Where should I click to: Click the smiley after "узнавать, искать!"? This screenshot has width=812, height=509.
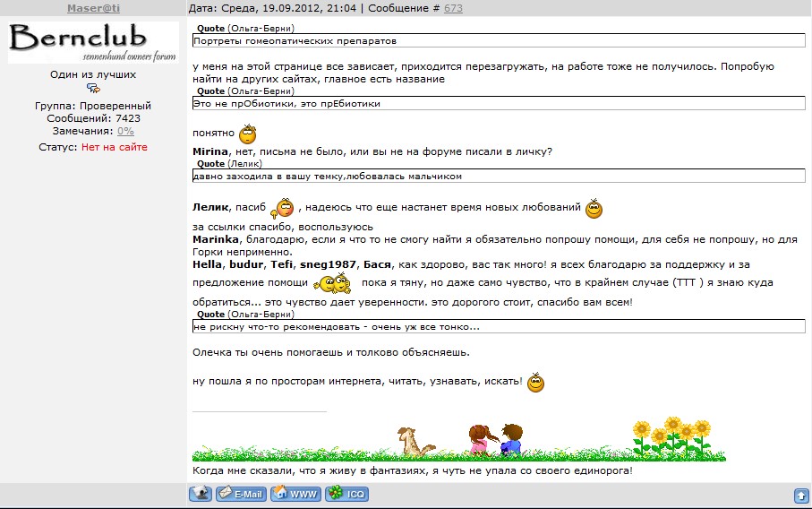tap(535, 383)
